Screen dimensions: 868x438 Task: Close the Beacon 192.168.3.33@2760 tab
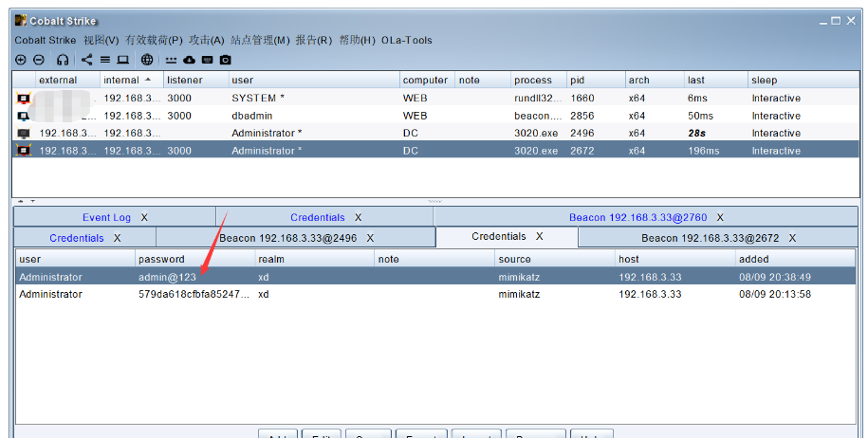pos(720,217)
